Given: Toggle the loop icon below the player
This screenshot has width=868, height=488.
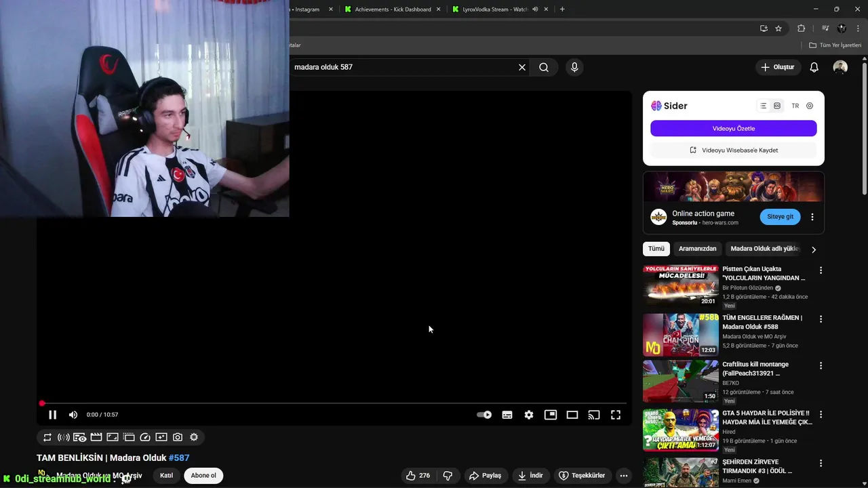Looking at the screenshot, I should pos(47,437).
